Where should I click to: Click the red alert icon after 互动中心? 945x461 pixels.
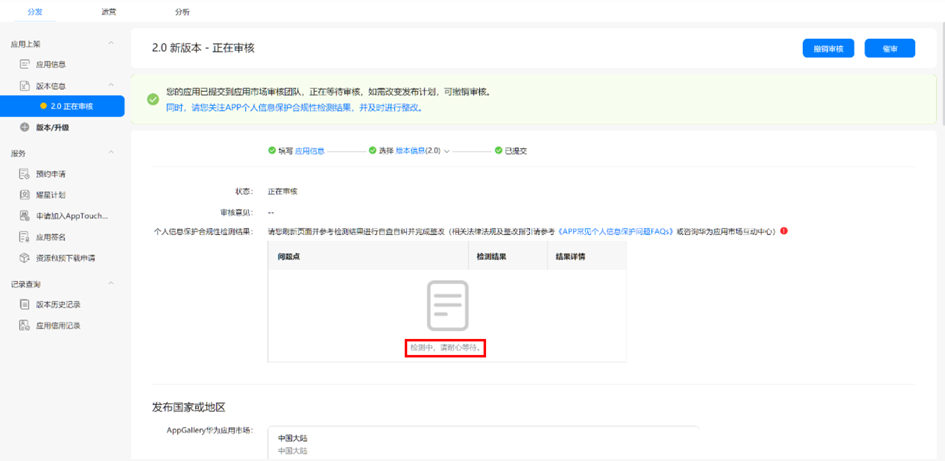[x=784, y=231]
